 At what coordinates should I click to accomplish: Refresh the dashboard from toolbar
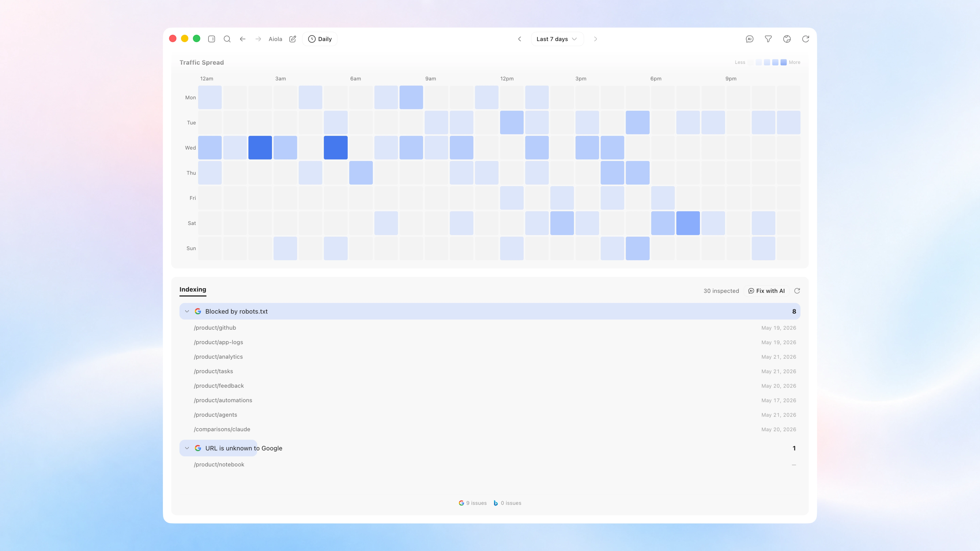[x=805, y=39]
